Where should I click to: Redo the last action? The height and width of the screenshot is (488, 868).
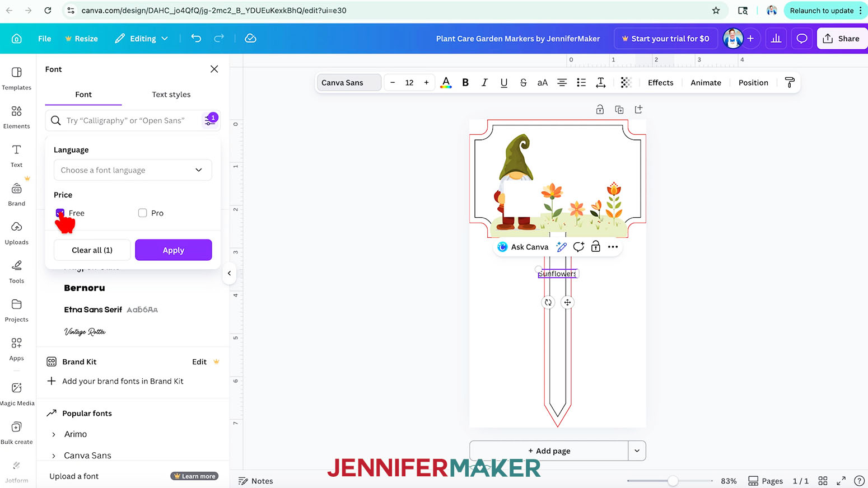pyautogui.click(x=219, y=38)
